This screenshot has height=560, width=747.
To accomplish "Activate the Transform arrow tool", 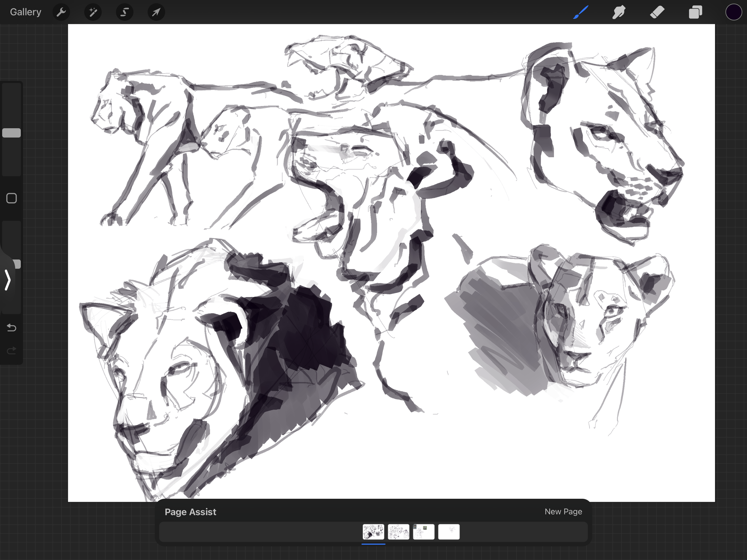I will coord(156,12).
